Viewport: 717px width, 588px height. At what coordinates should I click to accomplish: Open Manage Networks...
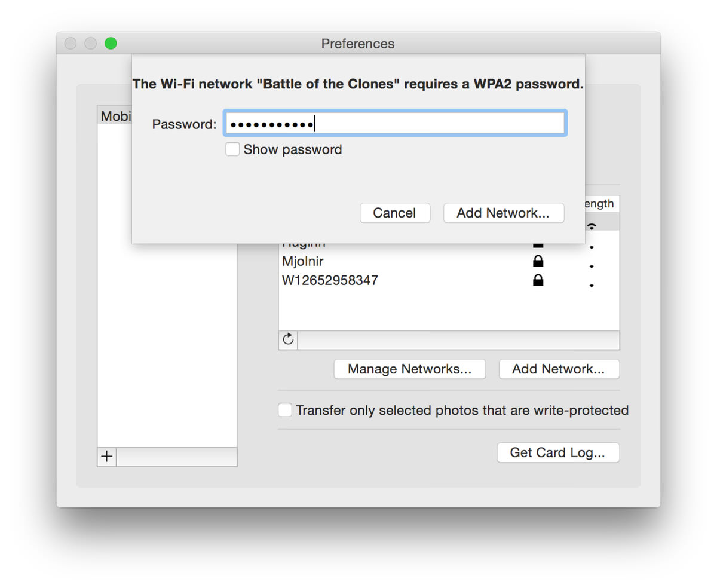tap(410, 369)
